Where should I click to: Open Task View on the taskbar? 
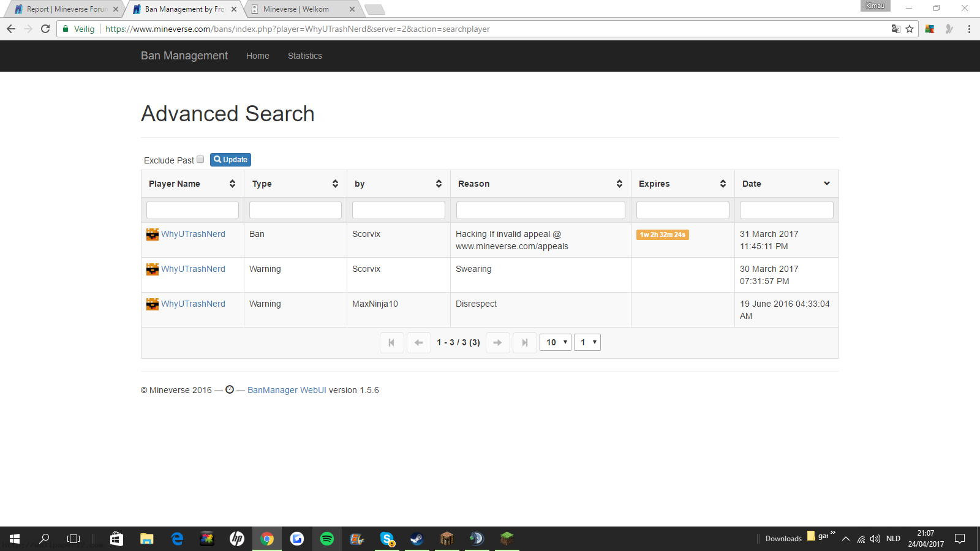[73, 539]
